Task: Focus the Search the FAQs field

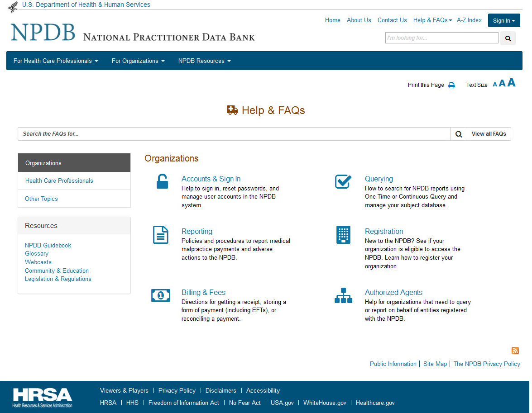Action: [234, 134]
